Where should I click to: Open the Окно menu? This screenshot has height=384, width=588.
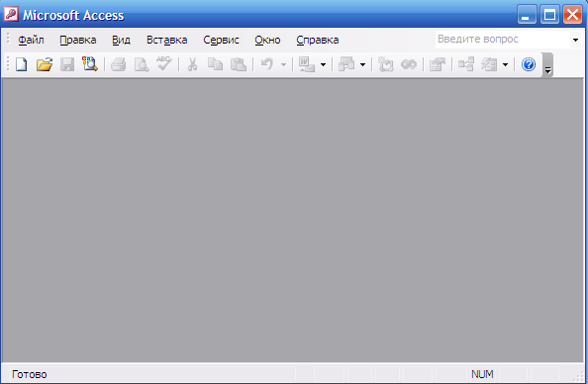click(x=267, y=40)
